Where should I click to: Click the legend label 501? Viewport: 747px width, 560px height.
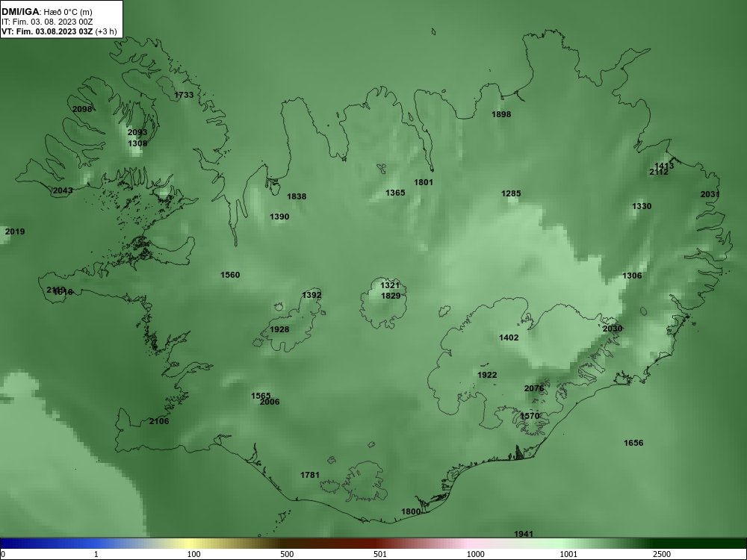(379, 554)
